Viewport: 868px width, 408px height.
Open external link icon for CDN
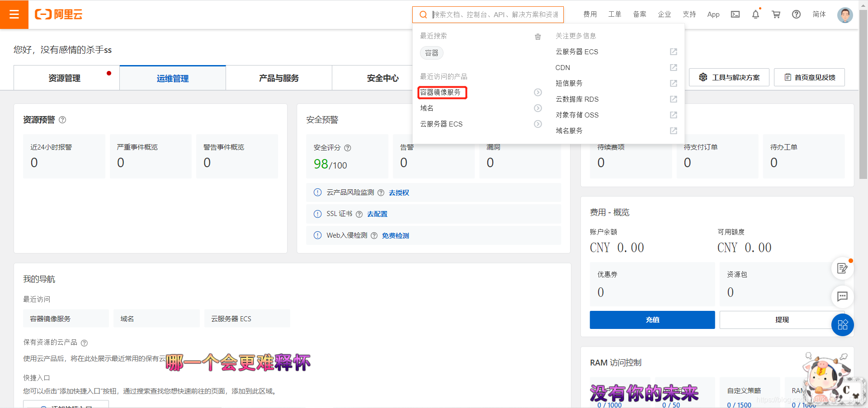click(x=674, y=67)
